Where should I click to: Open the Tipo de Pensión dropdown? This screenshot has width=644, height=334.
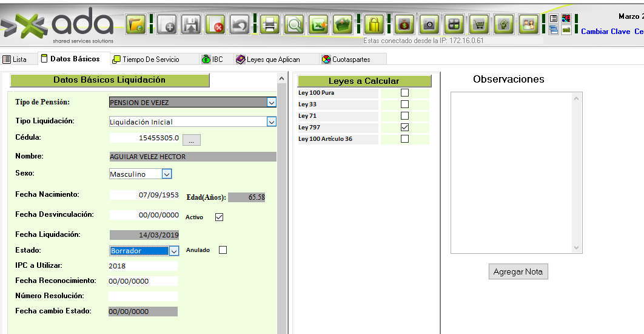pos(271,103)
